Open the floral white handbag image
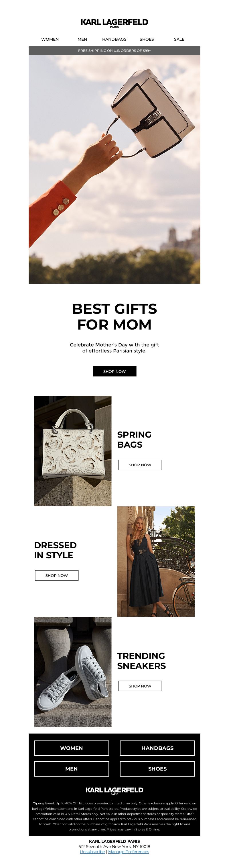 coord(73,451)
